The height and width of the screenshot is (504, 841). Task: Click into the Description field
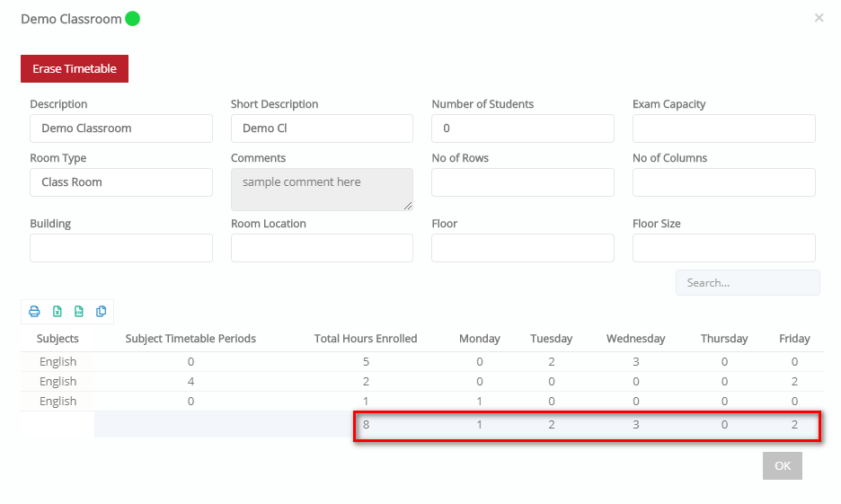click(x=121, y=128)
